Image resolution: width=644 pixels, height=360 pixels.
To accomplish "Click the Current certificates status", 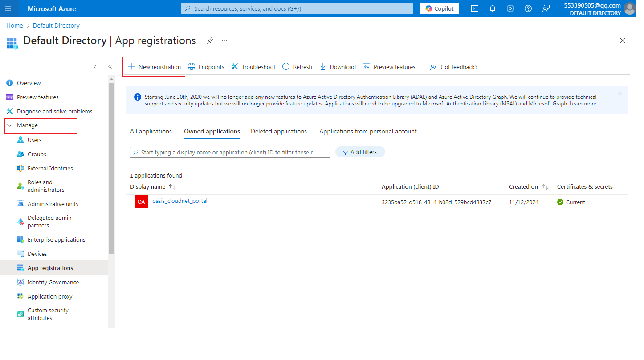I will [571, 202].
